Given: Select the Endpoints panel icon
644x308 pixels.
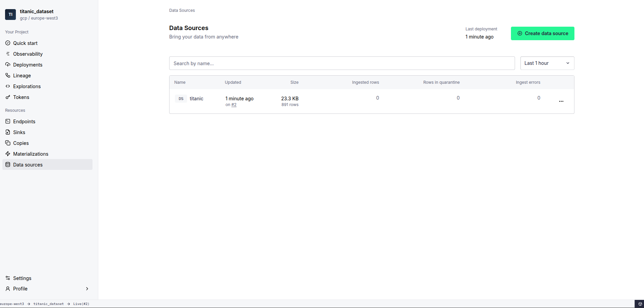Looking at the screenshot, I should 8,121.
